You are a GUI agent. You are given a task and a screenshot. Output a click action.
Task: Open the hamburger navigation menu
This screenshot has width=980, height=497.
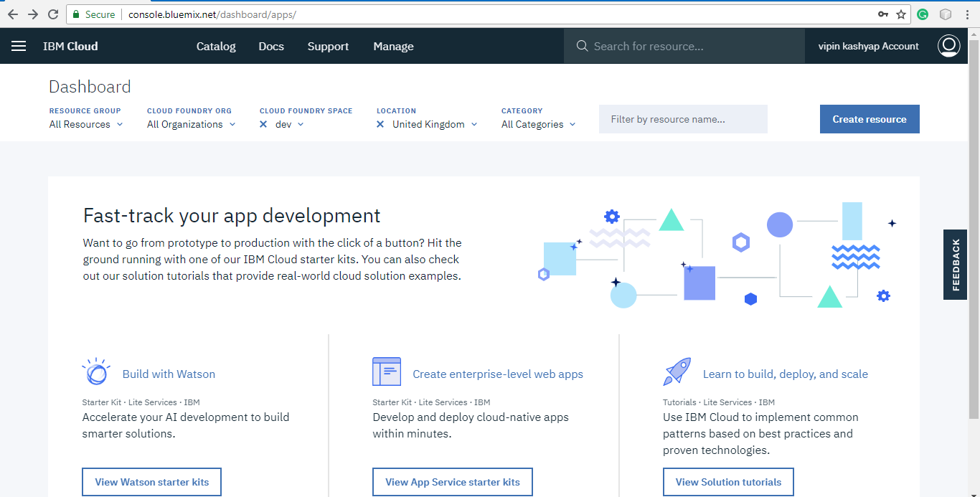pyautogui.click(x=19, y=46)
